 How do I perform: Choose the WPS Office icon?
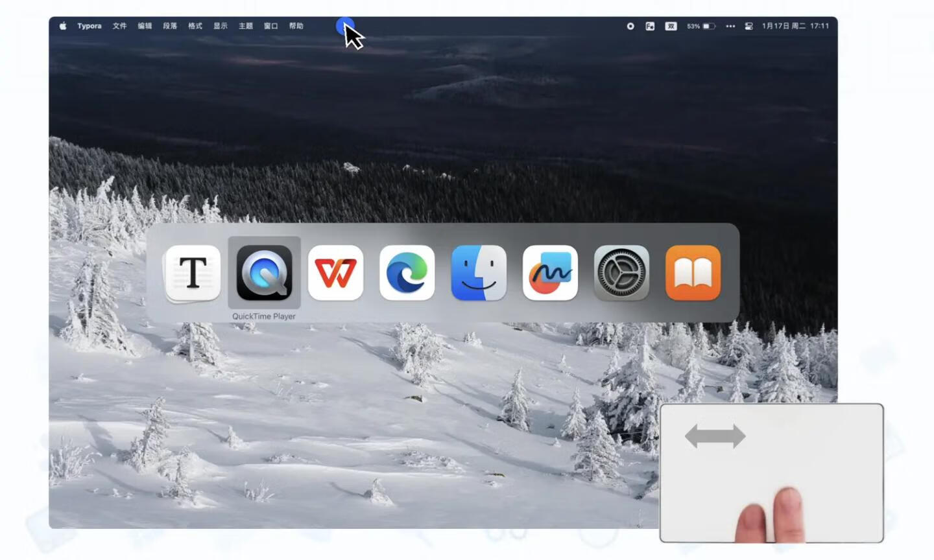(x=335, y=273)
